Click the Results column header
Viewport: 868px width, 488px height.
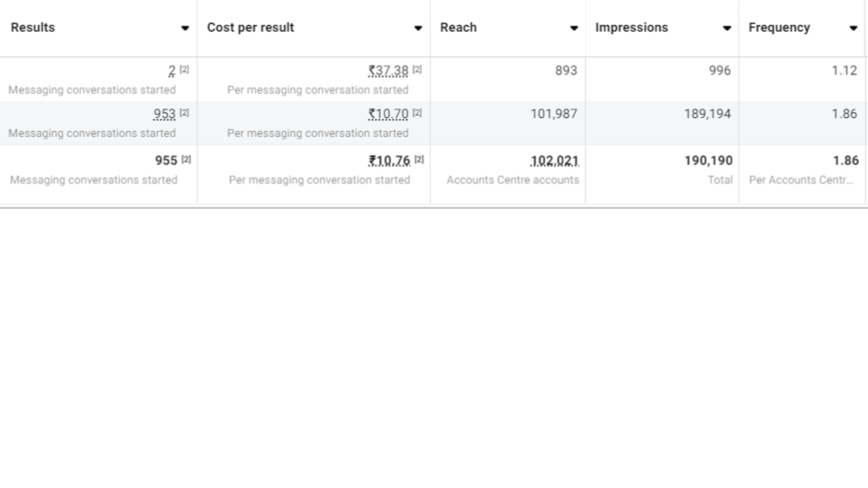pos(33,27)
